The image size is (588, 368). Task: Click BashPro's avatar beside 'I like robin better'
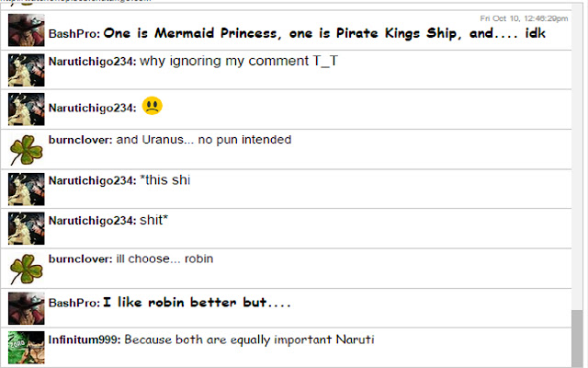27,308
